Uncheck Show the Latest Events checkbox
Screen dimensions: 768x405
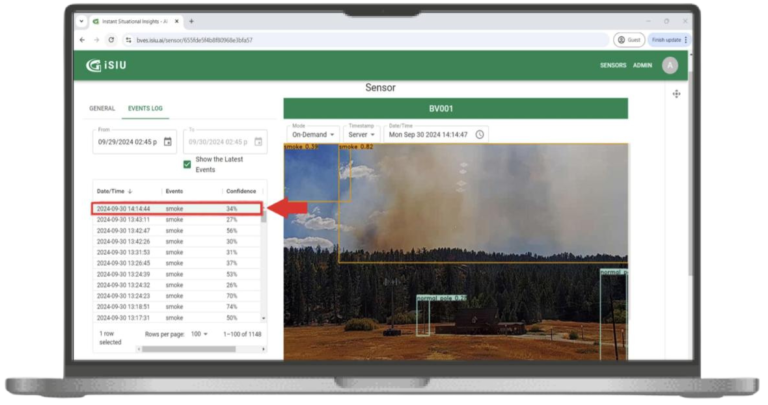click(187, 164)
